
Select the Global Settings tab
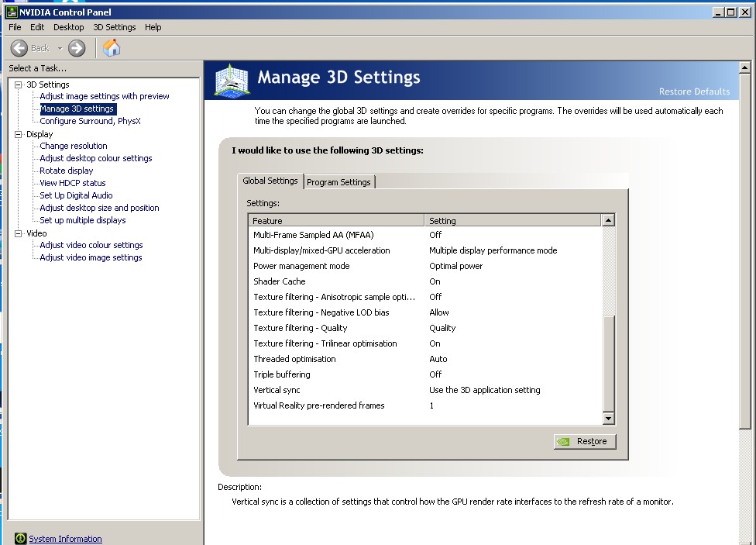(270, 181)
